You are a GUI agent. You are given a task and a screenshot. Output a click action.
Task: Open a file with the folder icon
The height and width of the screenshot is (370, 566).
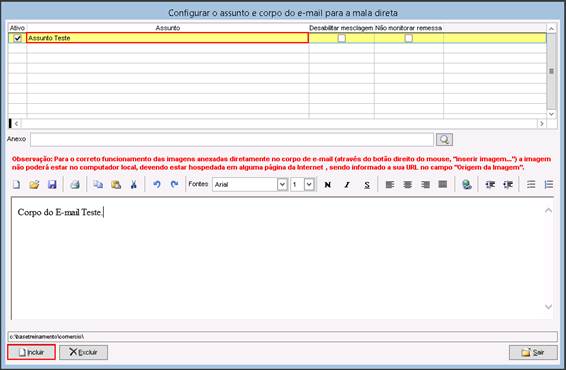(x=34, y=184)
